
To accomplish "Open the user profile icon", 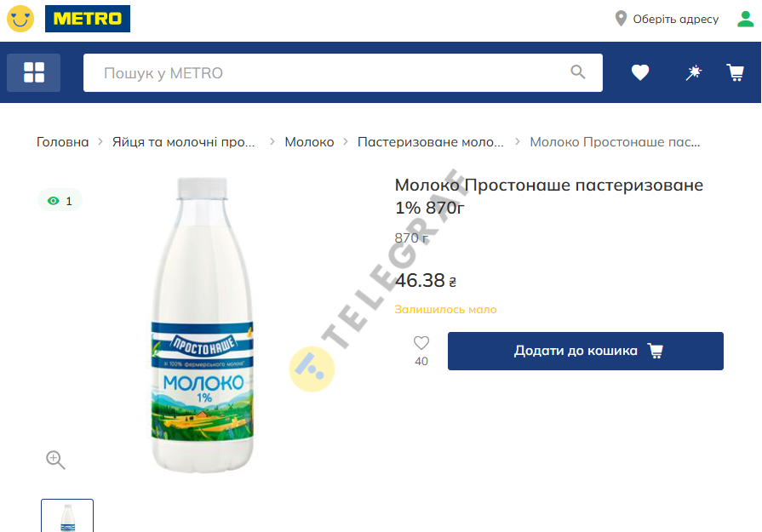I will click(746, 19).
